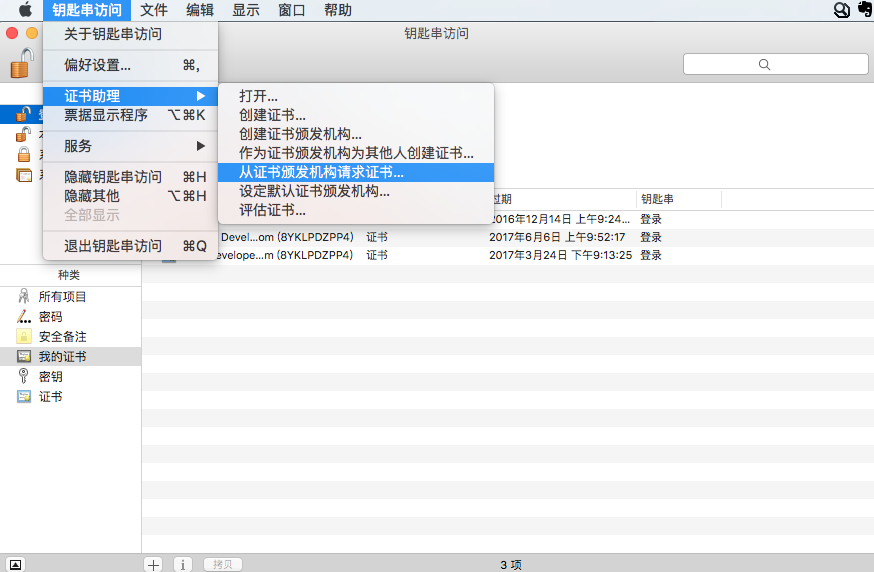Select the locked keychain icon in sidebar
The width and height of the screenshot is (874, 572).
click(x=23, y=153)
